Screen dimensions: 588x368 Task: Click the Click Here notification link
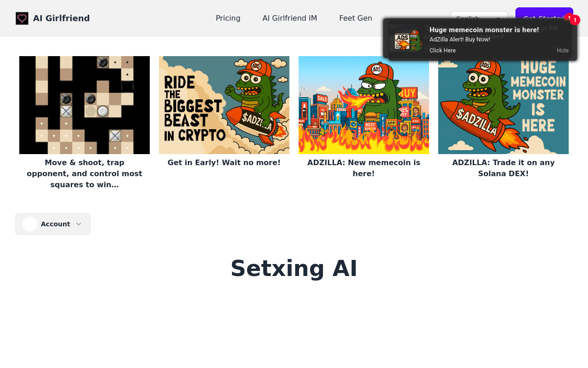[x=442, y=51]
